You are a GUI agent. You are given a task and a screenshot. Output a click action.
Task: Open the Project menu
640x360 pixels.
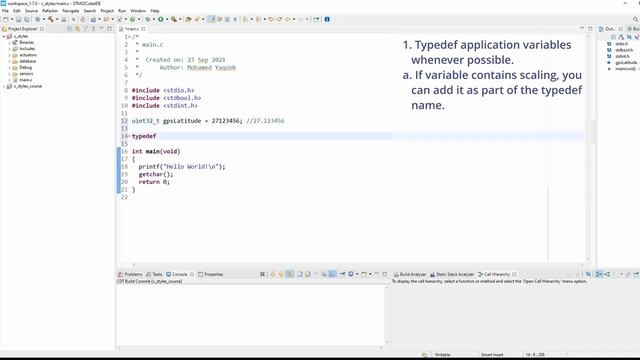coord(107,11)
